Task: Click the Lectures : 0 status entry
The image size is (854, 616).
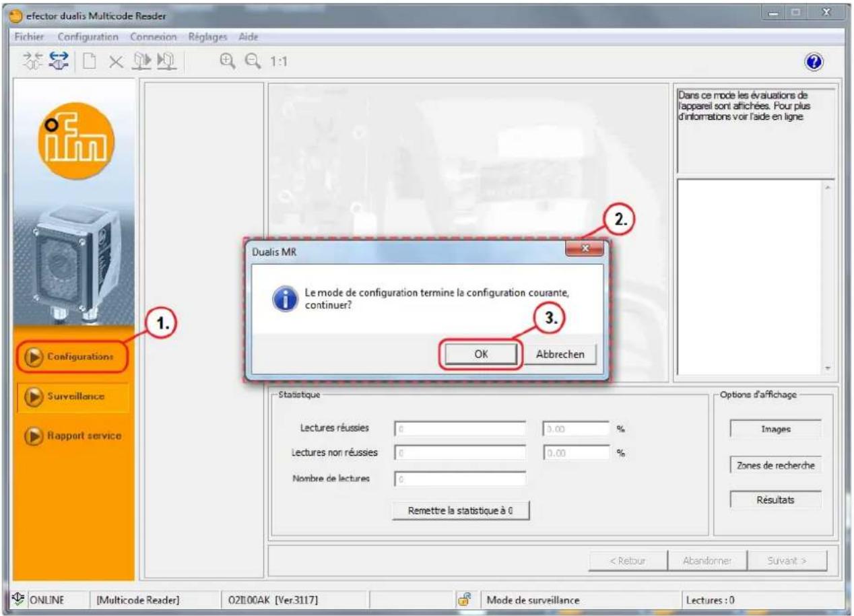Action: click(x=709, y=599)
